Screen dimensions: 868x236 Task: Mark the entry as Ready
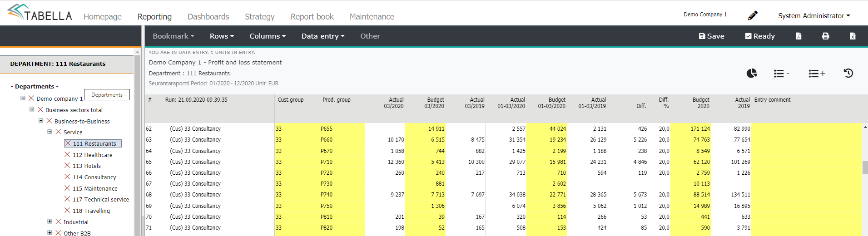tap(760, 36)
